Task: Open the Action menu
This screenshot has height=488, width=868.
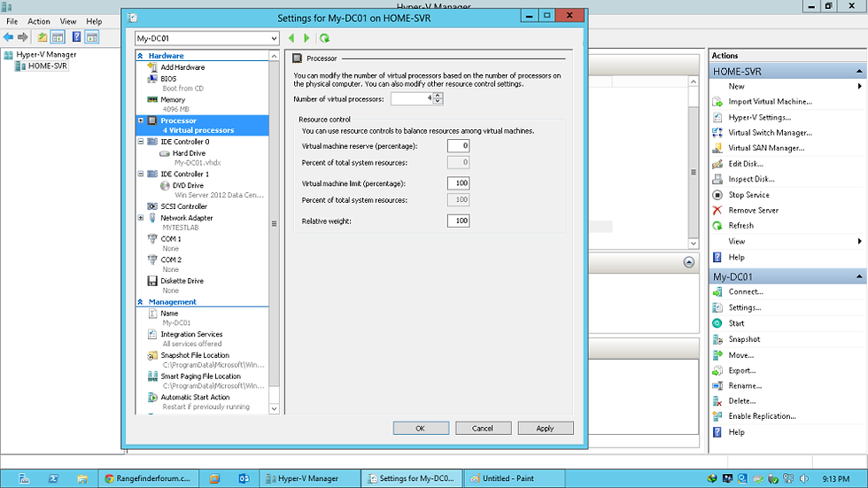Action: pos(39,21)
